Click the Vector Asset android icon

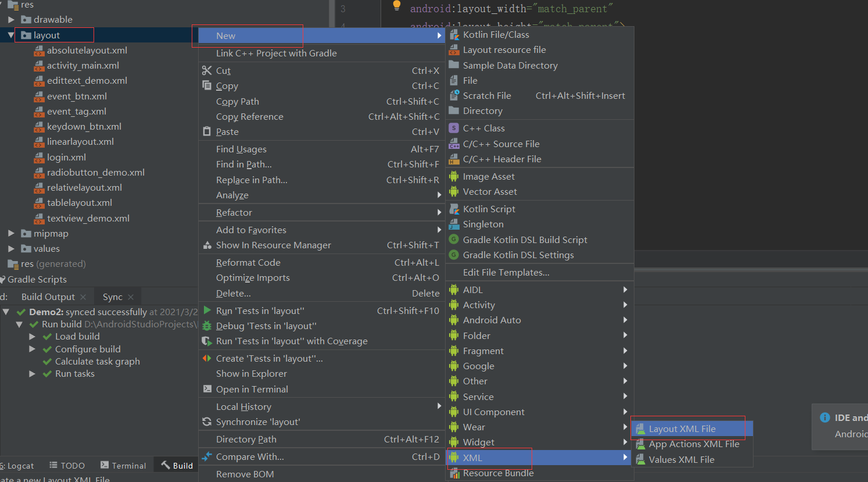point(454,192)
